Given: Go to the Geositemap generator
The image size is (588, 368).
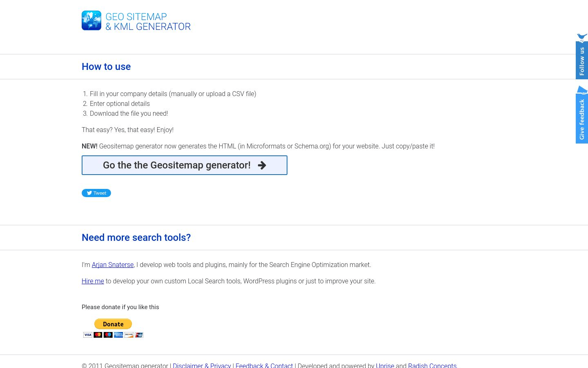Looking at the screenshot, I should coord(185,165).
